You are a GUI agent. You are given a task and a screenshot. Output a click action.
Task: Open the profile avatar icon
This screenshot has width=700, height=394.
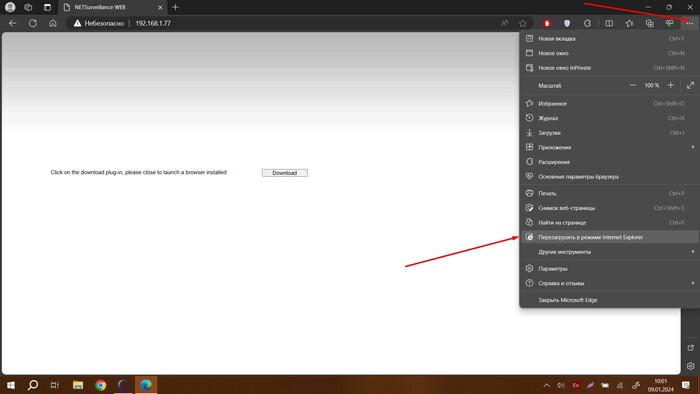tap(10, 7)
